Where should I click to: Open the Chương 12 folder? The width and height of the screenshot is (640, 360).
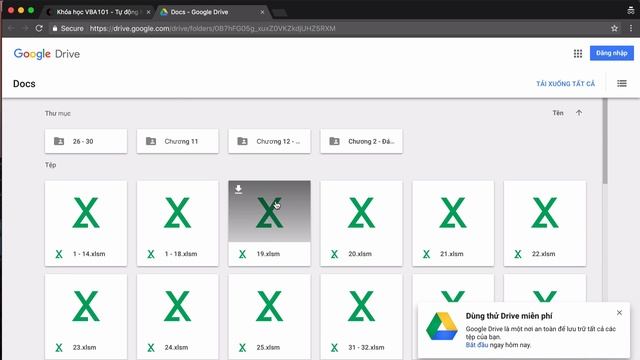point(269,141)
